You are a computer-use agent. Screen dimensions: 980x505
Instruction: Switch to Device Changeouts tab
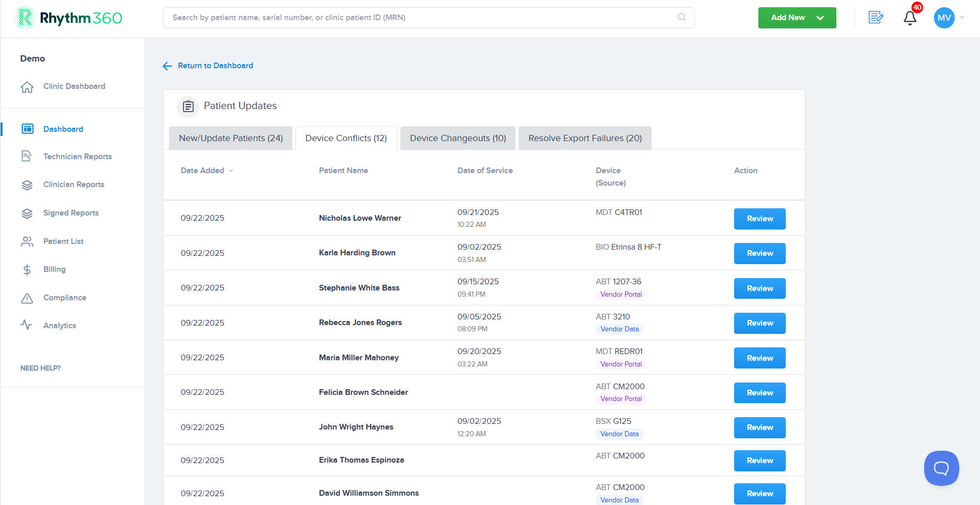(x=458, y=138)
